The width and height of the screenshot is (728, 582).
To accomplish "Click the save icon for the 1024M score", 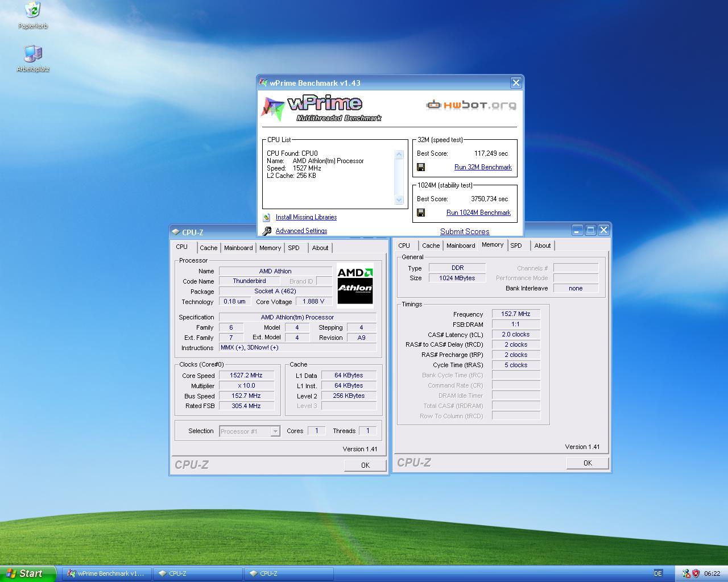I will click(x=421, y=213).
